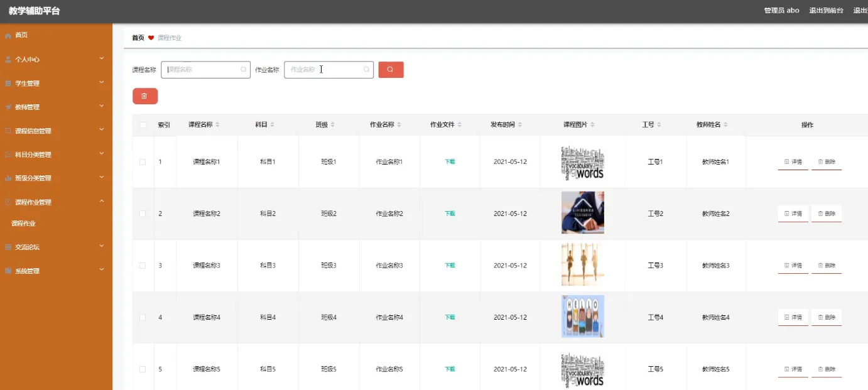Open search using the magnifier button

(391, 70)
